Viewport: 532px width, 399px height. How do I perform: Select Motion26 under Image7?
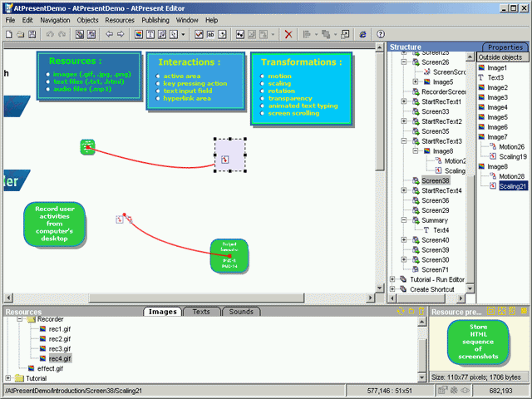point(512,146)
